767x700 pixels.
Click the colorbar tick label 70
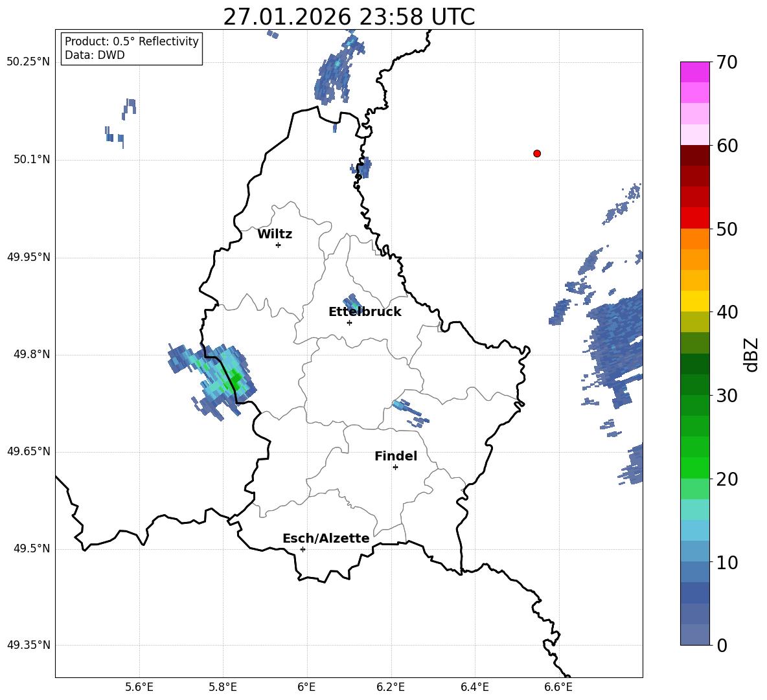click(727, 63)
